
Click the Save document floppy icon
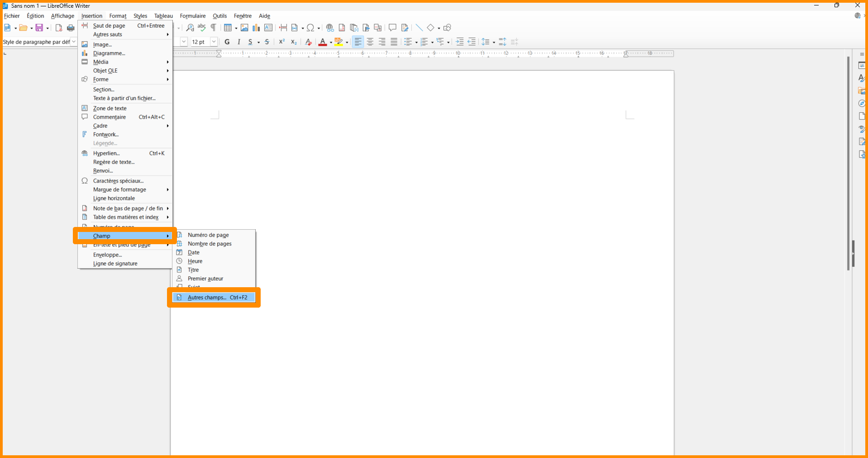click(39, 28)
